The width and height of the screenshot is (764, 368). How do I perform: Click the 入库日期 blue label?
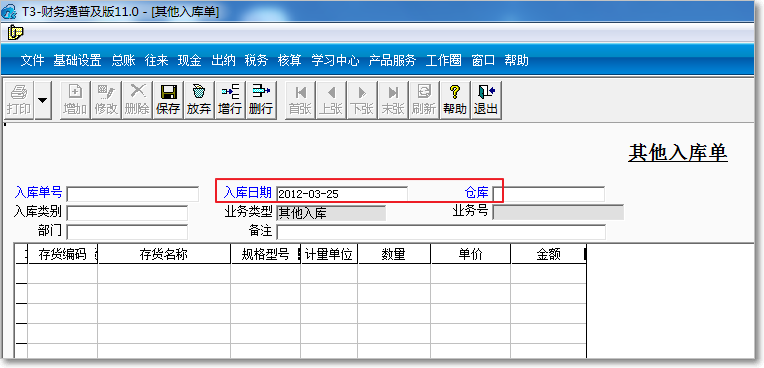[248, 193]
